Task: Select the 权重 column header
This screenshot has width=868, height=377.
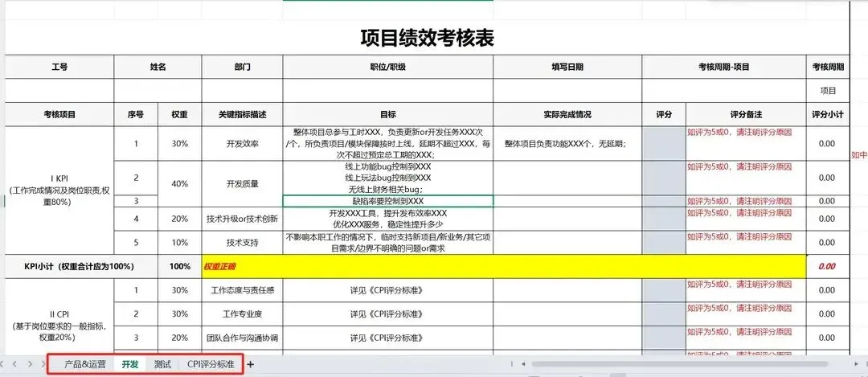Action: pyautogui.click(x=179, y=115)
